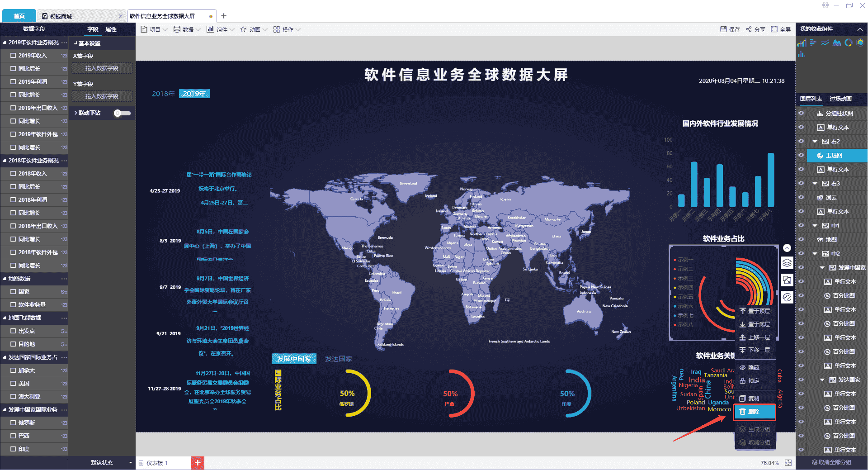
Task: Go to the 首页 tab
Action: coord(19,16)
